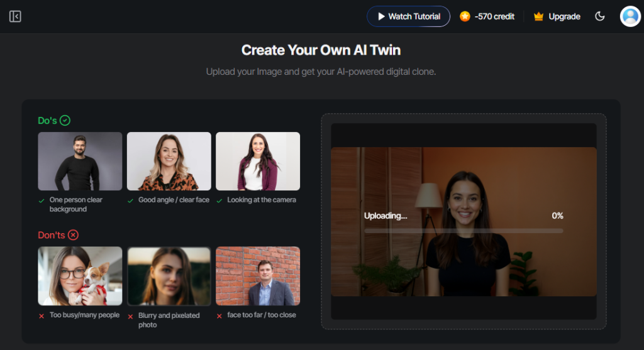Viewport: 644px width, 350px height.
Task: Open the user profile avatar
Action: [x=630, y=16]
